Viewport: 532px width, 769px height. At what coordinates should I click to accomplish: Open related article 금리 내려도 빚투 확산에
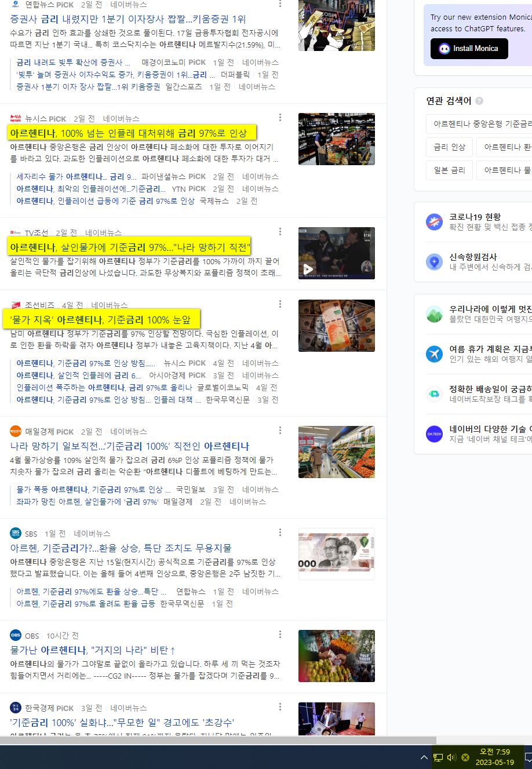point(74,63)
